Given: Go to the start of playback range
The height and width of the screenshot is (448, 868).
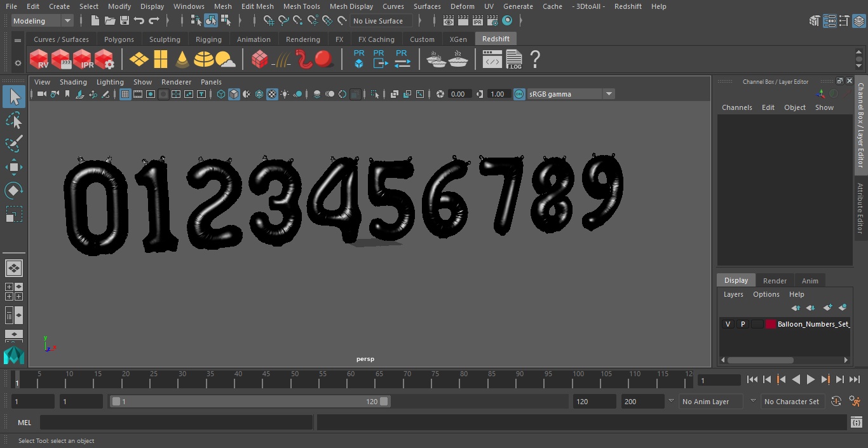Looking at the screenshot, I should (x=752, y=379).
